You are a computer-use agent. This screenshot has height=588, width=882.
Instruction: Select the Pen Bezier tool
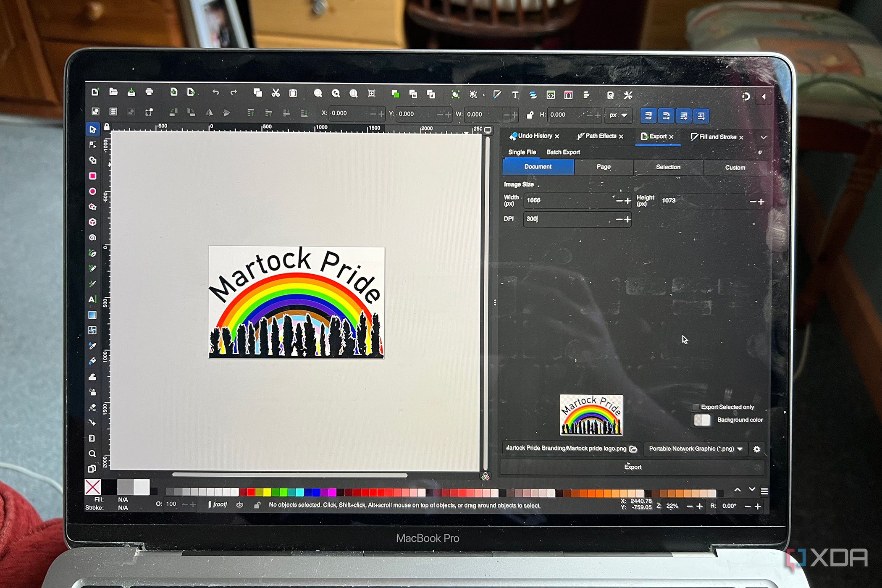click(92, 253)
